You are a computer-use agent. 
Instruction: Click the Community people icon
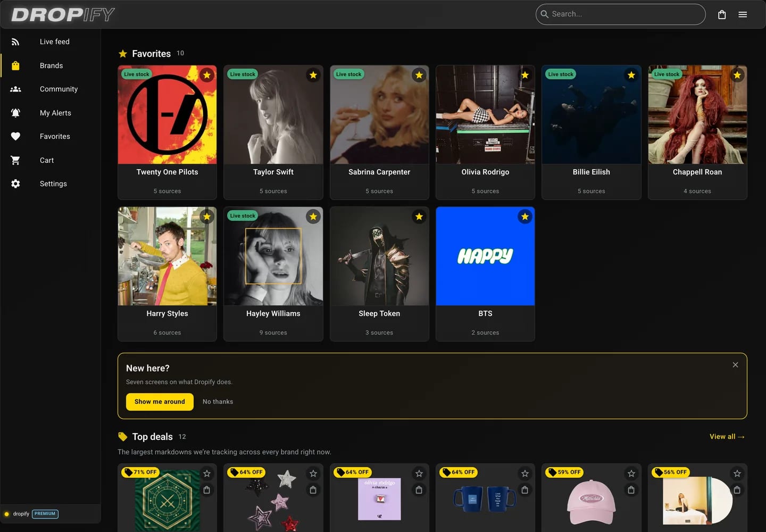(x=15, y=89)
